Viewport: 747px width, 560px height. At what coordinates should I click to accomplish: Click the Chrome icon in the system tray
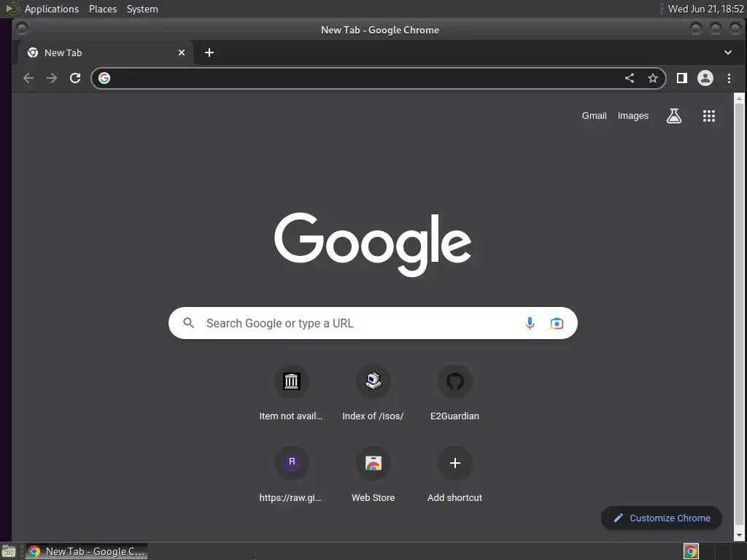point(691,551)
